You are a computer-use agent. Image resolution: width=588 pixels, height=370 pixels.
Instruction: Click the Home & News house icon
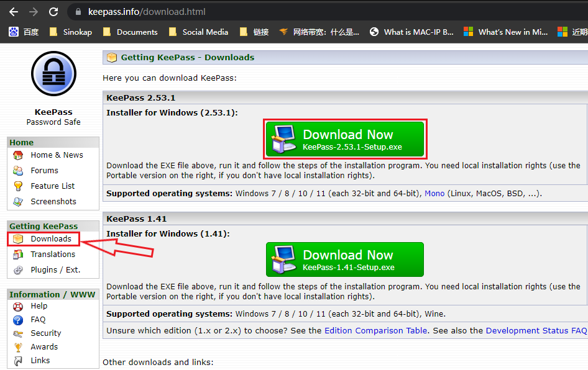(x=19, y=155)
